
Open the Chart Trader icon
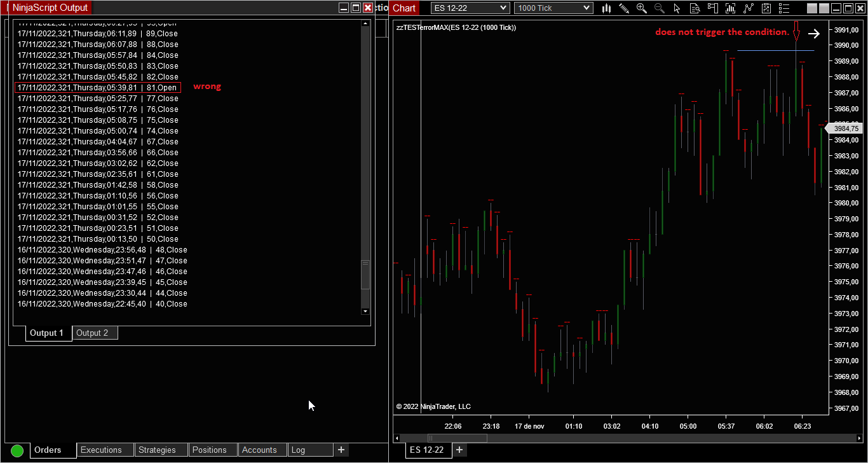pos(713,8)
